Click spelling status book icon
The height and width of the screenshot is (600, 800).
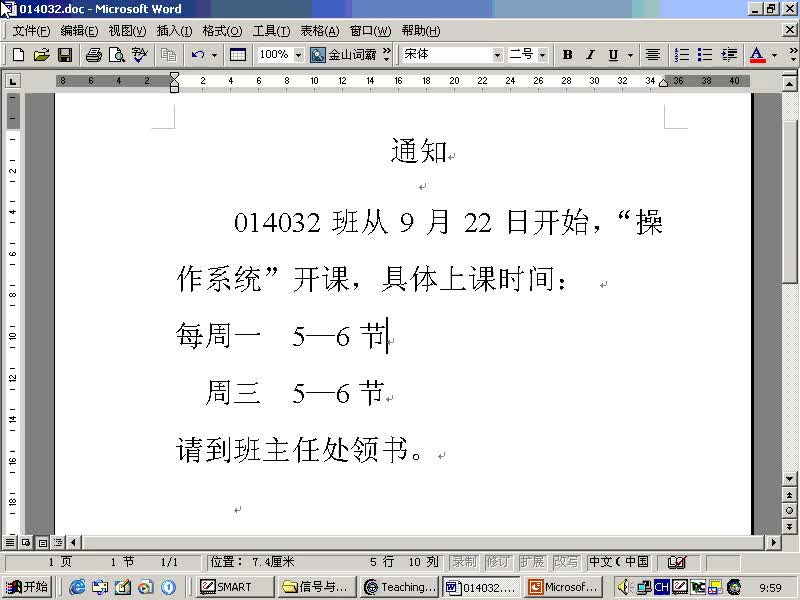pos(677,562)
